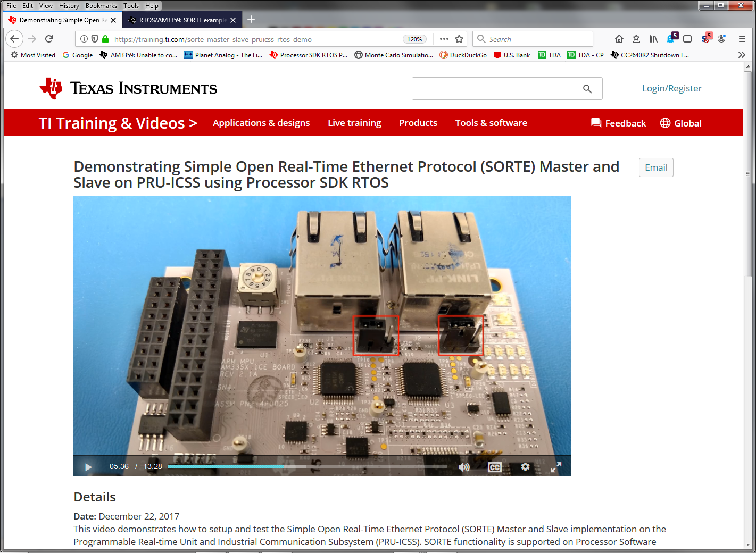Toggle closed captions CC button
The image size is (756, 553).
pos(495,467)
